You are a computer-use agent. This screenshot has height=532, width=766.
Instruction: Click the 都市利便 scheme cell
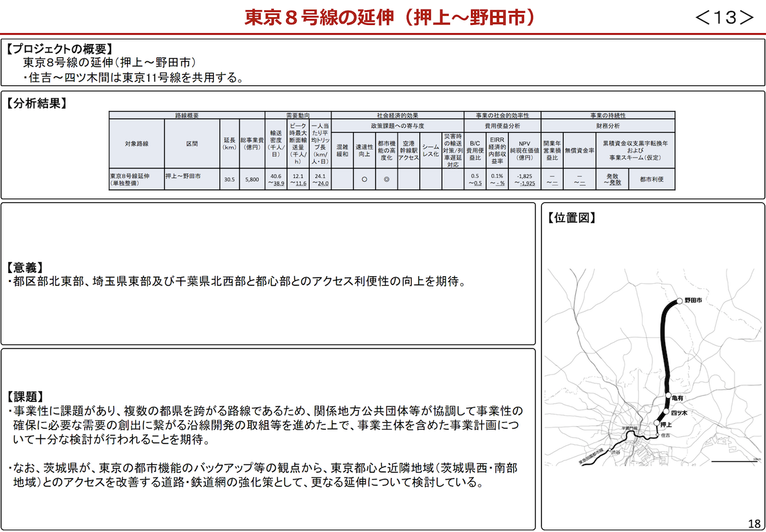[652, 179]
